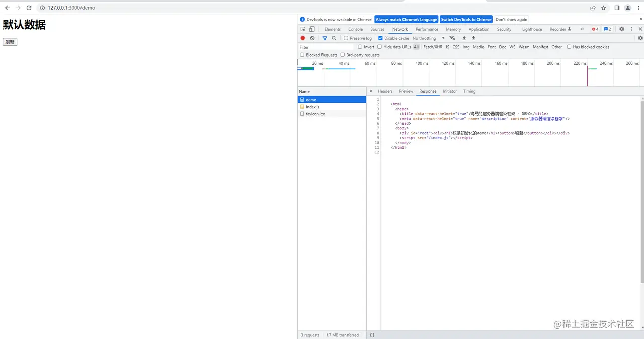
Task: Toggle the browser side panel icon
Action: tap(617, 8)
